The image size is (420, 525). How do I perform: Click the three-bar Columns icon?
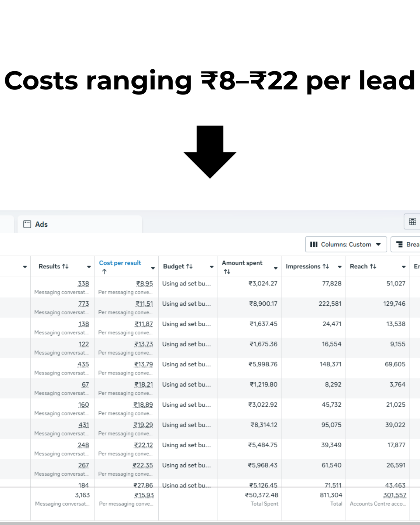coord(314,245)
